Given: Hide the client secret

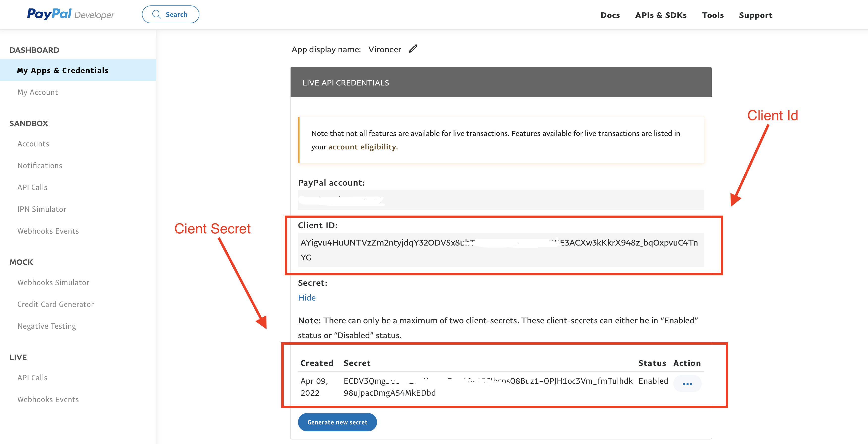Looking at the screenshot, I should [x=307, y=297].
